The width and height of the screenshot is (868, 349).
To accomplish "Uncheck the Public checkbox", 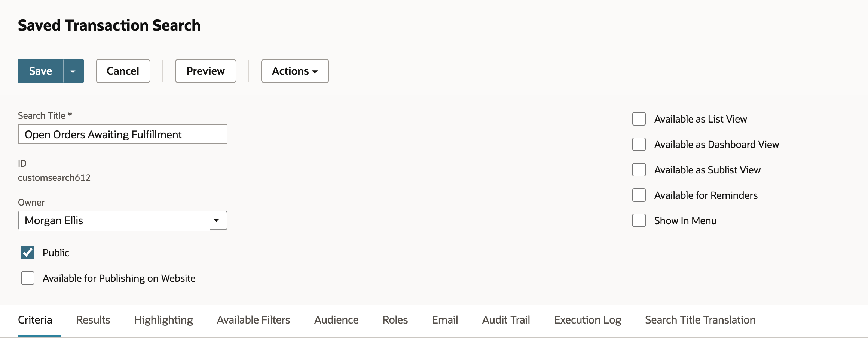I will 28,253.
